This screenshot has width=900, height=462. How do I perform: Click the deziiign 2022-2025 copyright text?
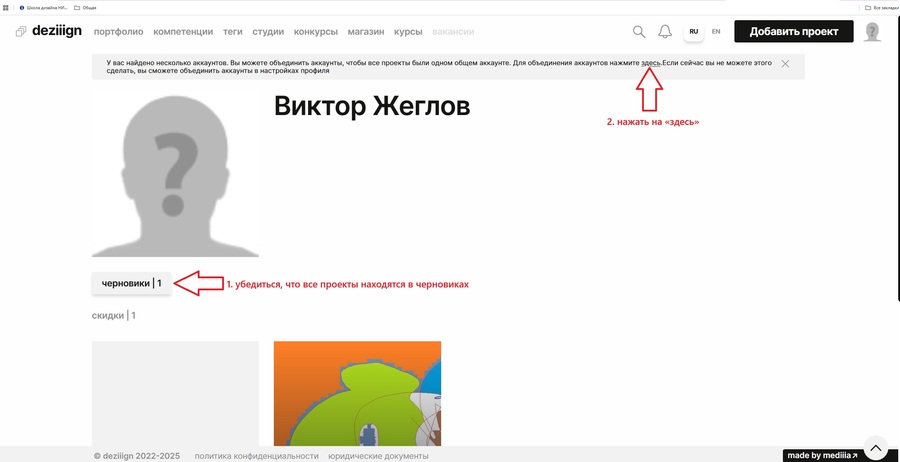[x=137, y=456]
